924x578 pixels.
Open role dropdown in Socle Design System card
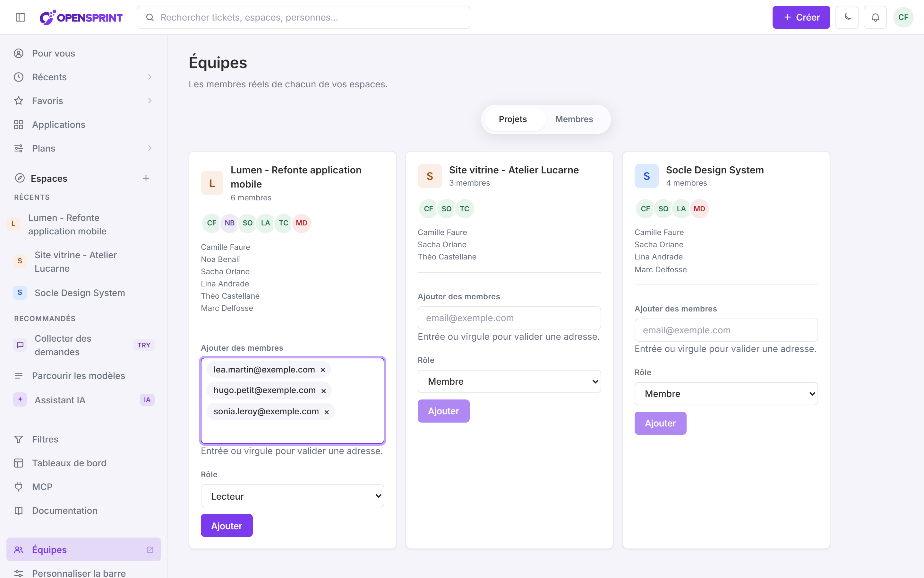point(726,394)
